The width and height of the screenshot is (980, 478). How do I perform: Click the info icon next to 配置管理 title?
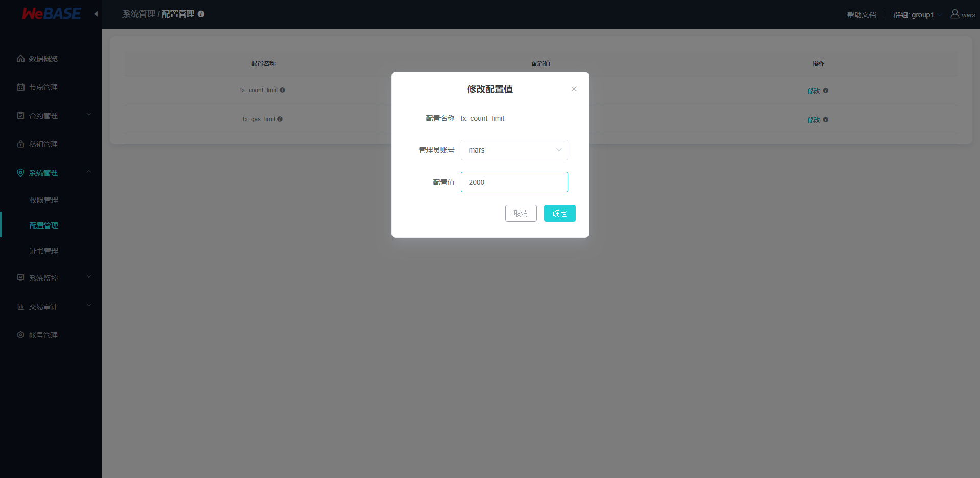[x=202, y=14]
